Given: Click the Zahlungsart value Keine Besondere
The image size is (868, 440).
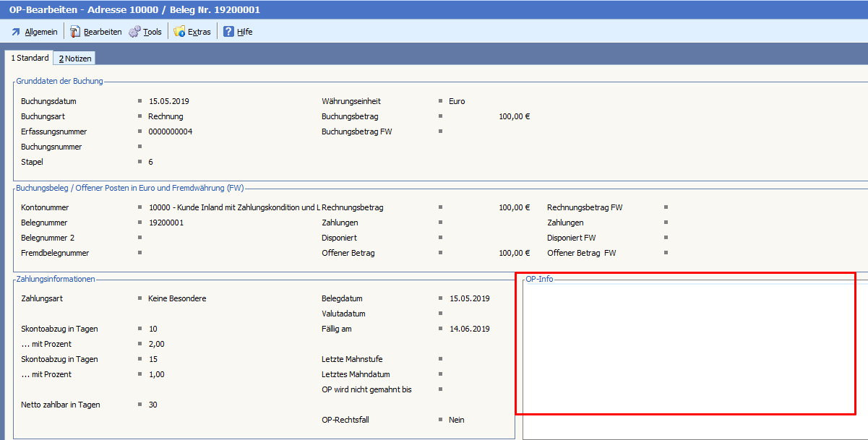Looking at the screenshot, I should click(177, 298).
